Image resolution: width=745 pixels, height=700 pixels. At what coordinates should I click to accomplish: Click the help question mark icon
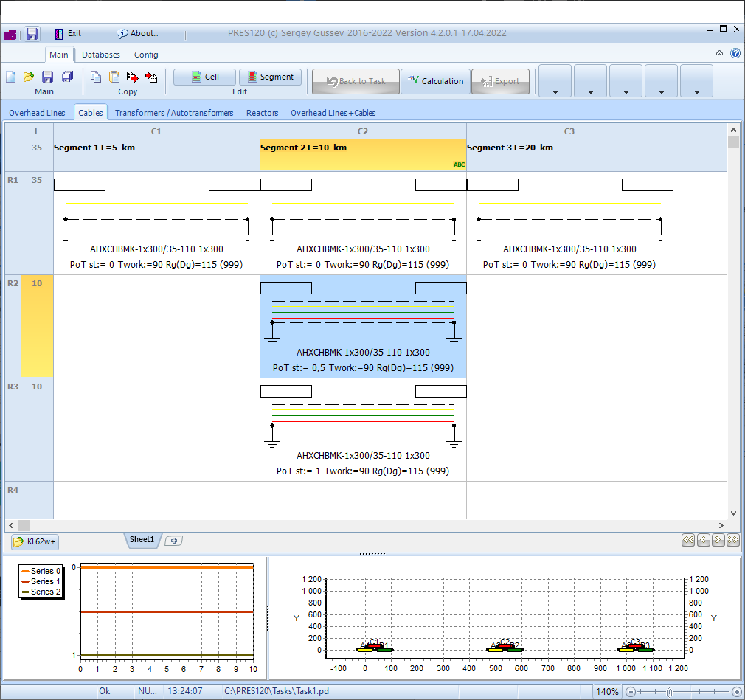[735, 54]
